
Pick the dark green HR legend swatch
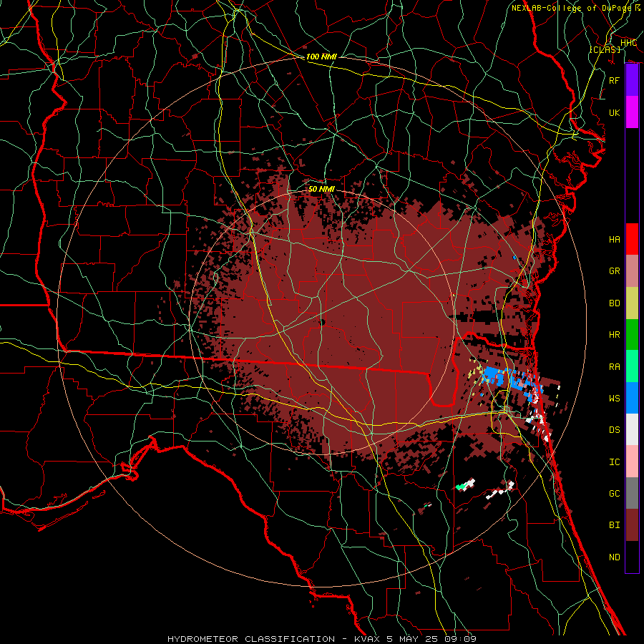pos(632,334)
